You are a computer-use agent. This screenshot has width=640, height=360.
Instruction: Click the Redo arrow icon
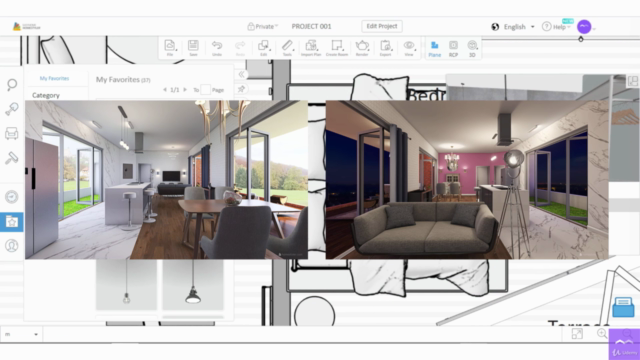(240, 48)
